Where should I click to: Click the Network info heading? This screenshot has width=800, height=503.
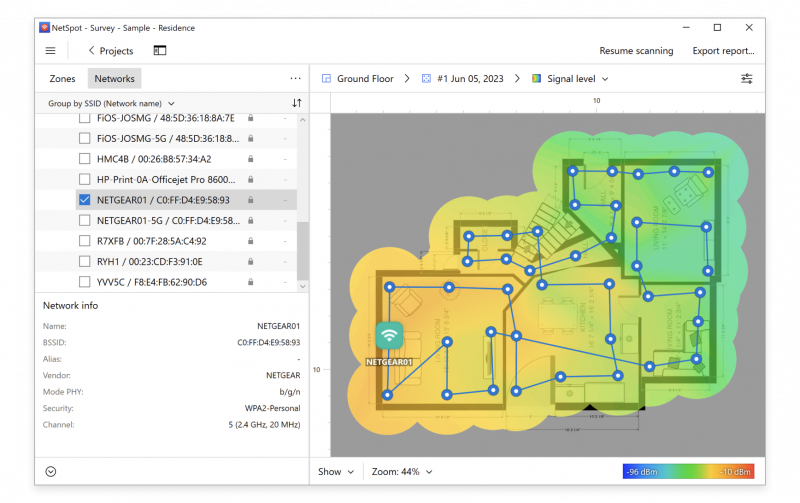70,306
